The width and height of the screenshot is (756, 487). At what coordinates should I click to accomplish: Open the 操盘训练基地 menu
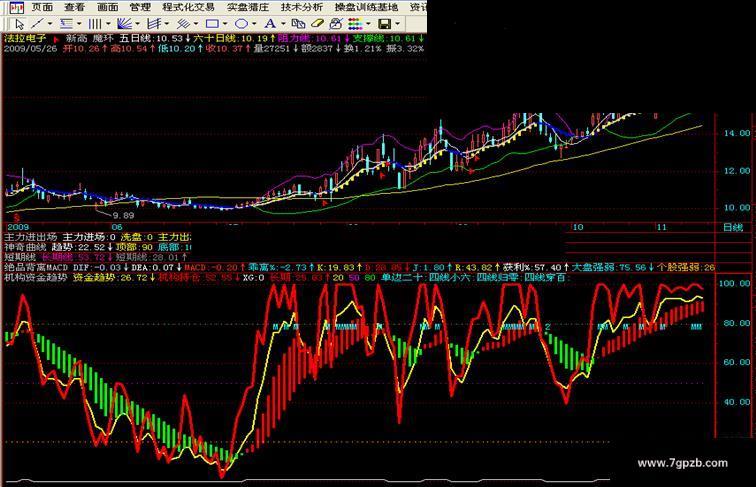(366, 7)
